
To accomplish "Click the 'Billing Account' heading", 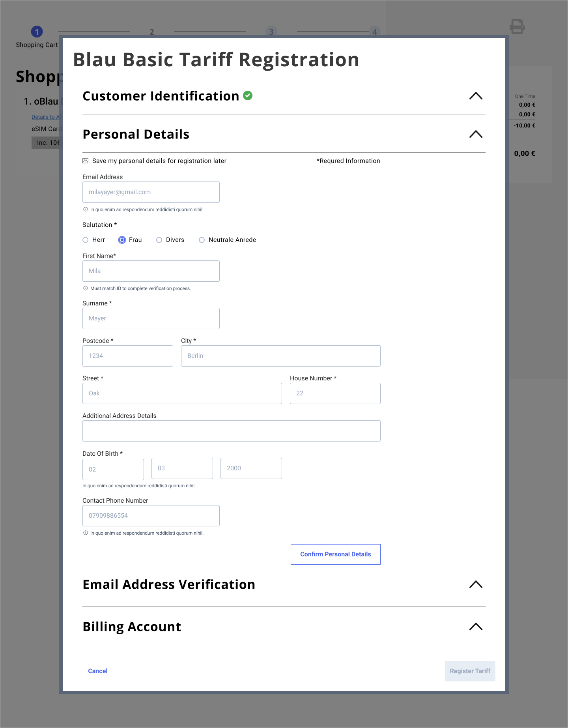I will [x=132, y=627].
